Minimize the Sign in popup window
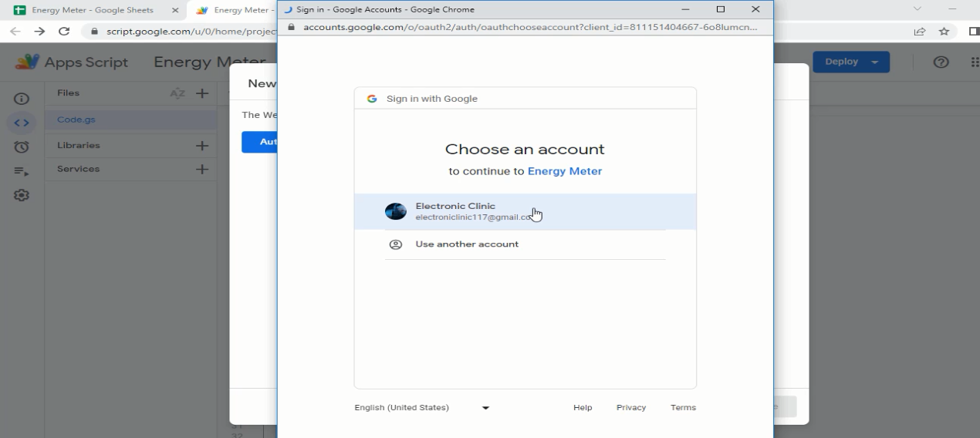The image size is (980, 438). click(x=685, y=9)
